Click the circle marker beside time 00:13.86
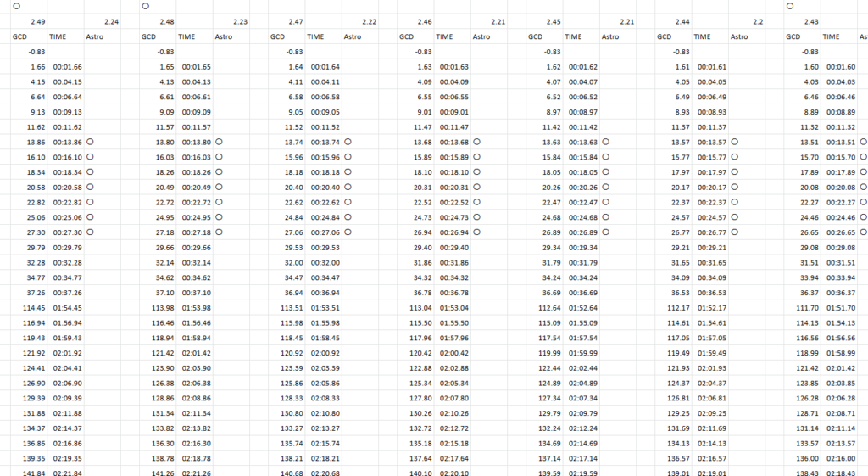Image resolution: width=868 pixels, height=476 pixels. click(89, 143)
